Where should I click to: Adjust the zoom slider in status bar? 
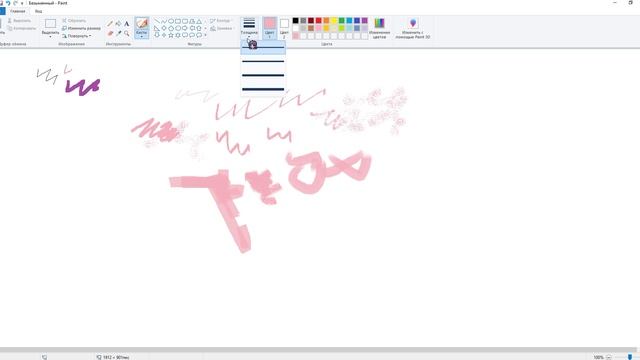tap(630, 357)
